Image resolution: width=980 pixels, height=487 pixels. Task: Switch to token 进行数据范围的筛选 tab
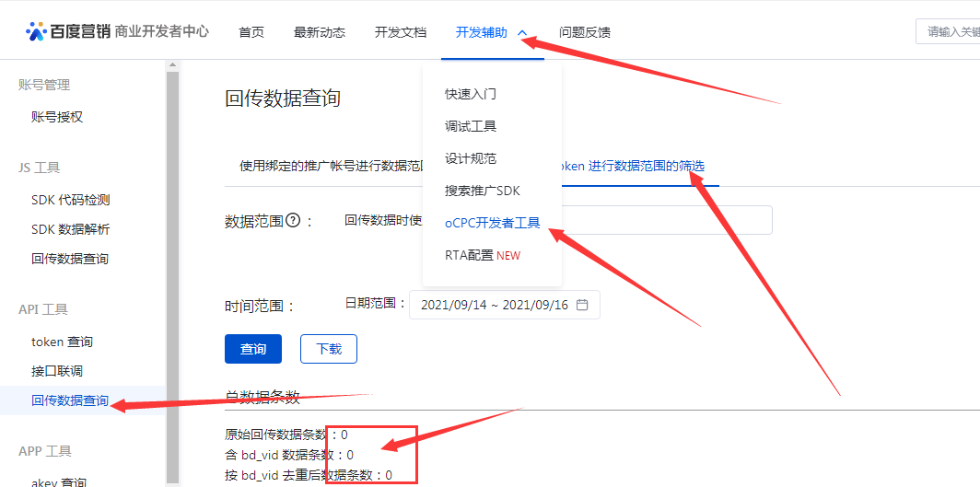[633, 166]
